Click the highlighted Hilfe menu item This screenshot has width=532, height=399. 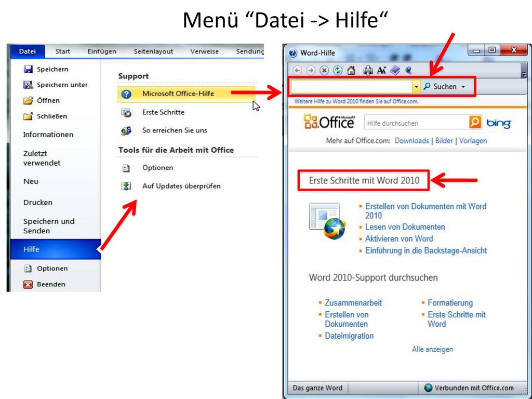tap(56, 249)
